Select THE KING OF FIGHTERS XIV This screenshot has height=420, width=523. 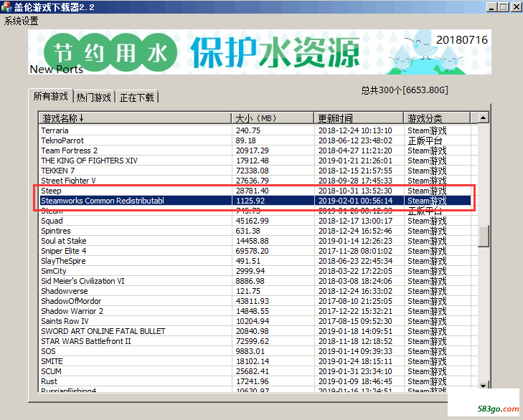pyautogui.click(x=255, y=161)
